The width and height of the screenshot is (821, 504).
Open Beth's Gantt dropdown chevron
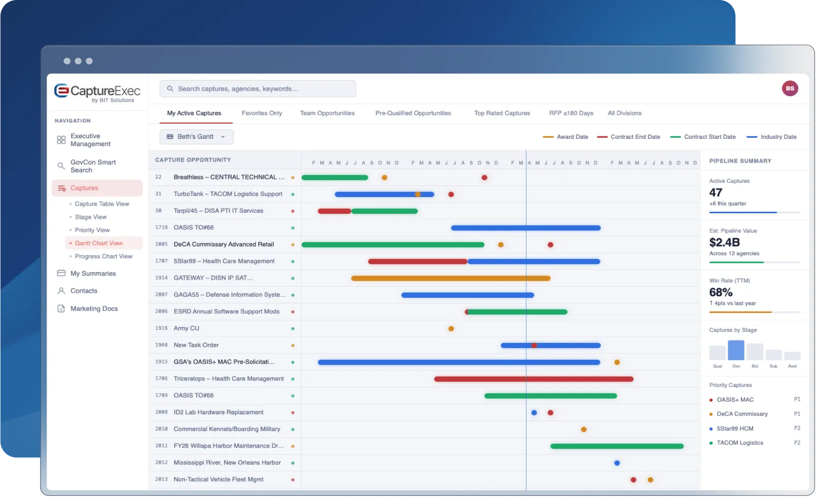click(223, 137)
